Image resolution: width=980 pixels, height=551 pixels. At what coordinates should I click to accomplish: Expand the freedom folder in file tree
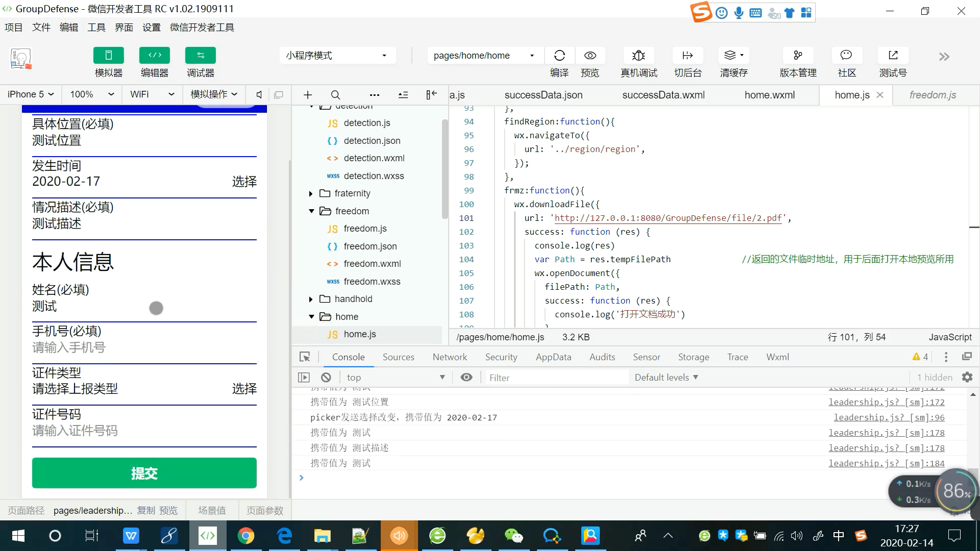click(x=311, y=211)
